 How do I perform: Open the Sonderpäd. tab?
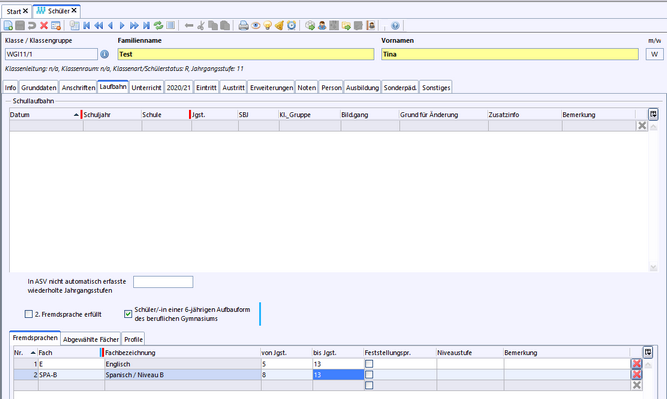point(400,88)
